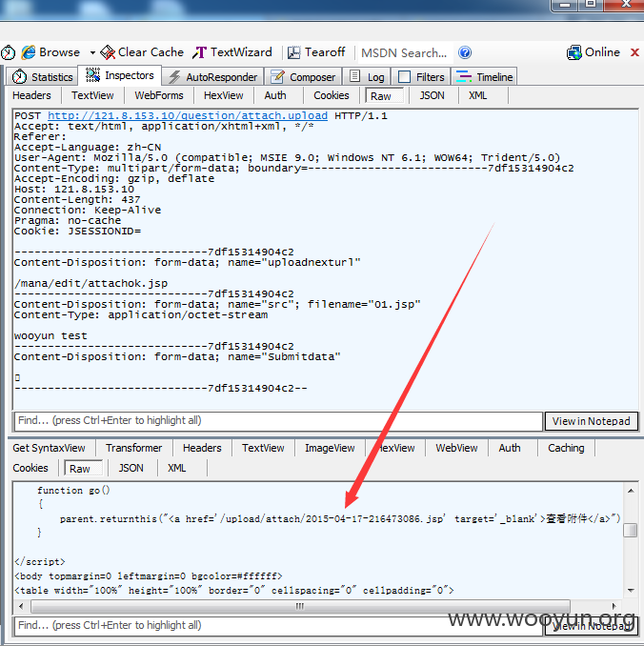Click the response vertical scrollbar thumb

tap(631, 530)
